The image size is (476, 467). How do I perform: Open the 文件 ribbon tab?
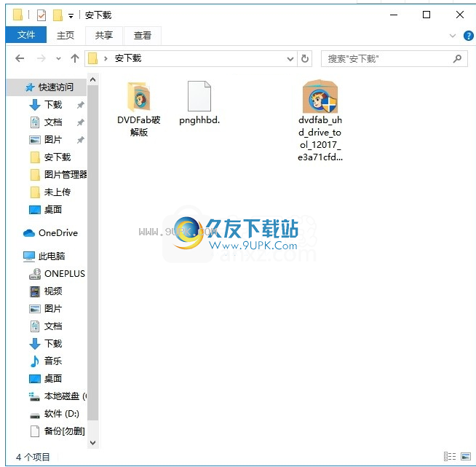25,35
